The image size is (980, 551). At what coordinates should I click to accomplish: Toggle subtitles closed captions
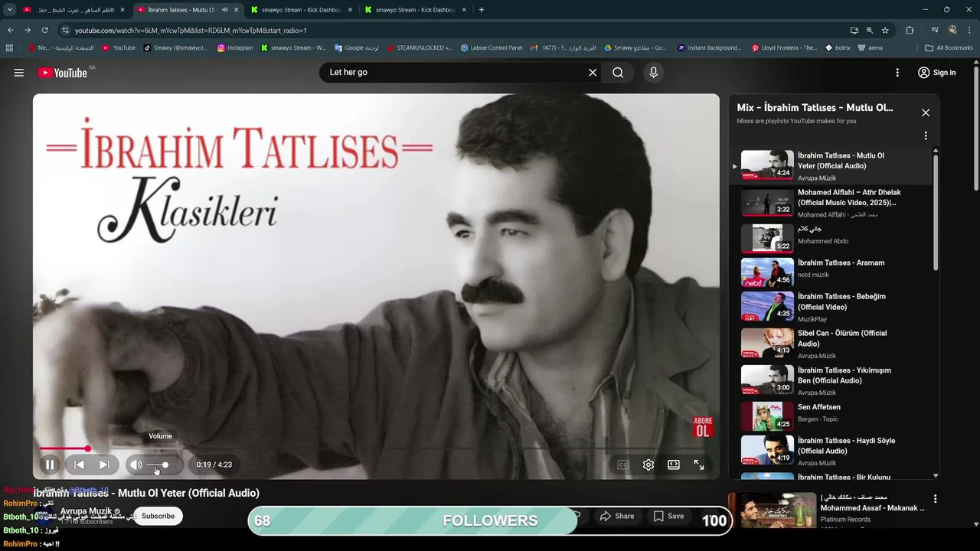623,465
